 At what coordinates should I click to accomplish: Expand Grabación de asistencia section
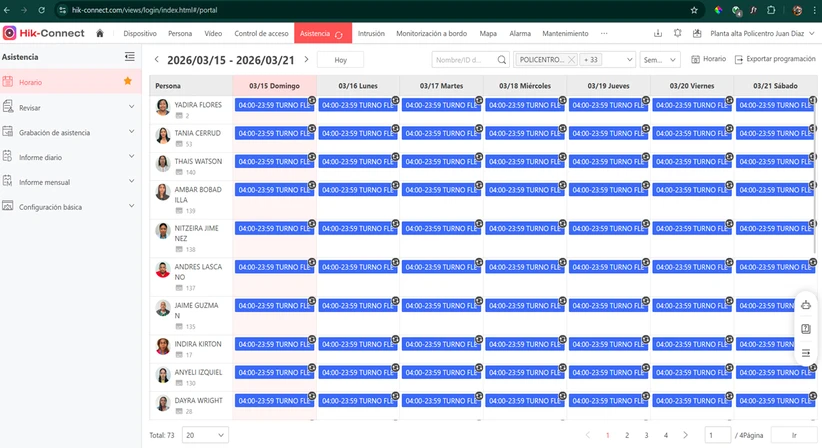pos(131,132)
